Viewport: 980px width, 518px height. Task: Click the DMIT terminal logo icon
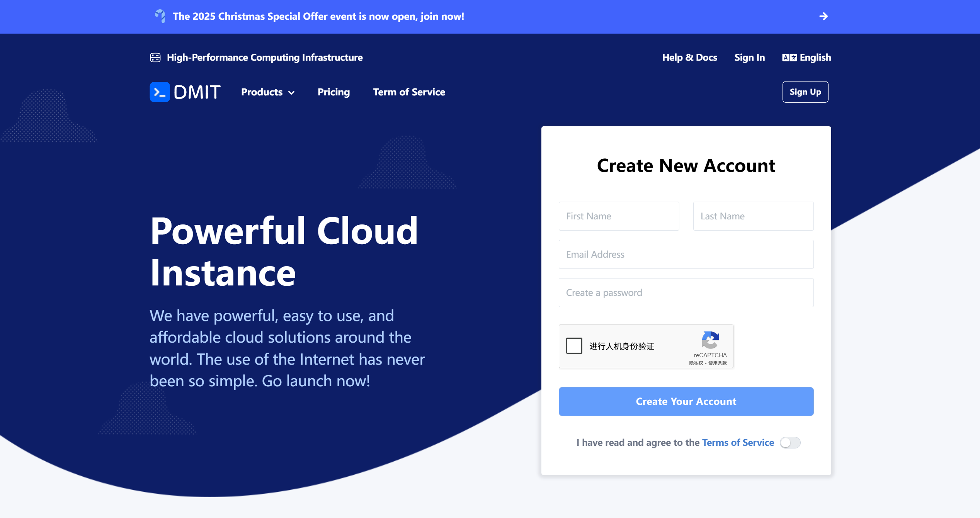160,92
